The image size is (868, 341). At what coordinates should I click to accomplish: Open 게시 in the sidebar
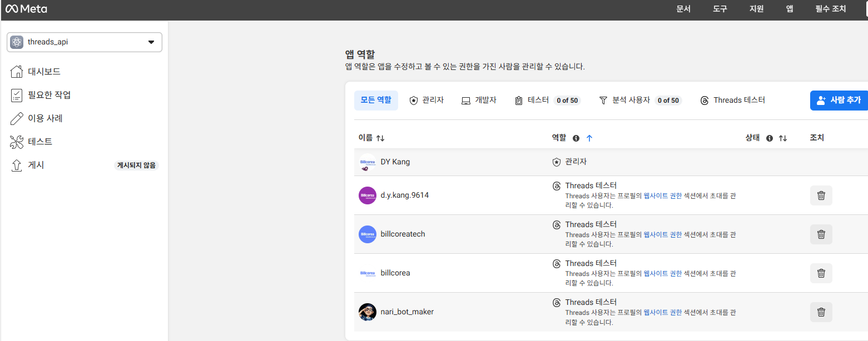coord(36,165)
